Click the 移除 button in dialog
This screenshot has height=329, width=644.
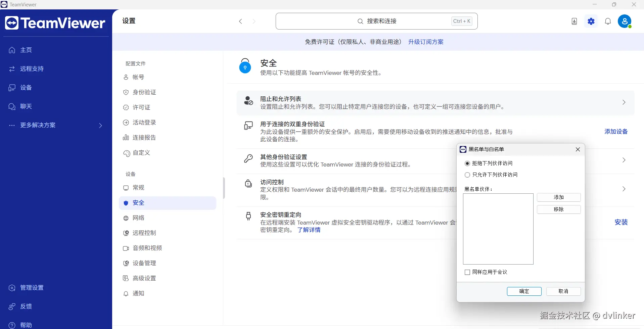[x=559, y=209]
